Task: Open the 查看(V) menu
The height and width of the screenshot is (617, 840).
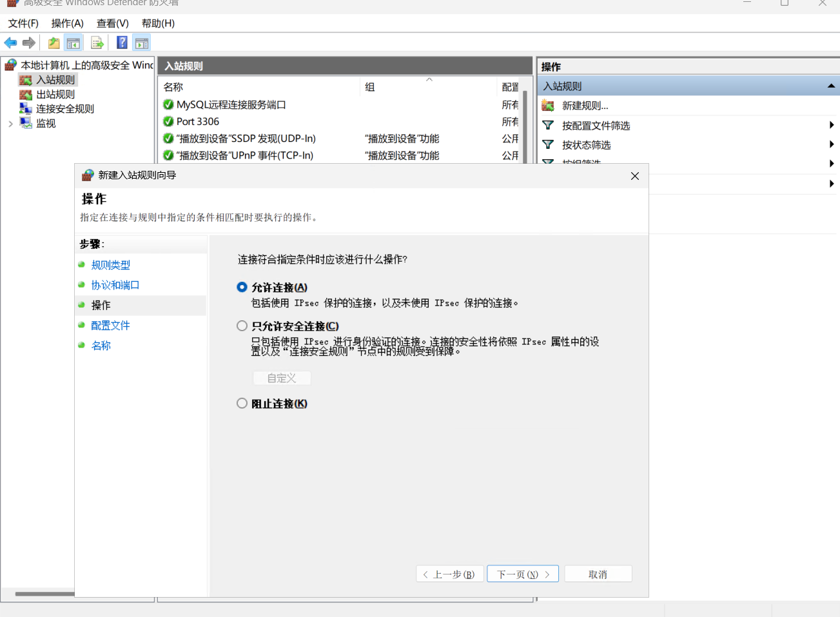Action: click(113, 23)
